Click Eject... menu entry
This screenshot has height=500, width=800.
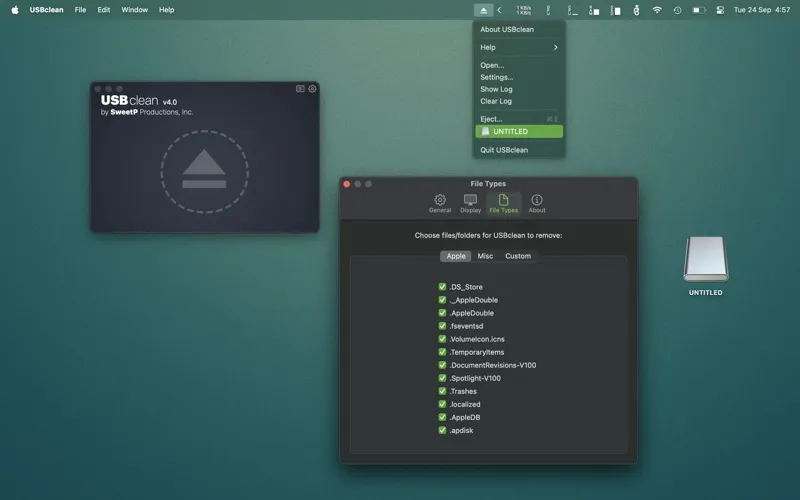tap(519, 119)
